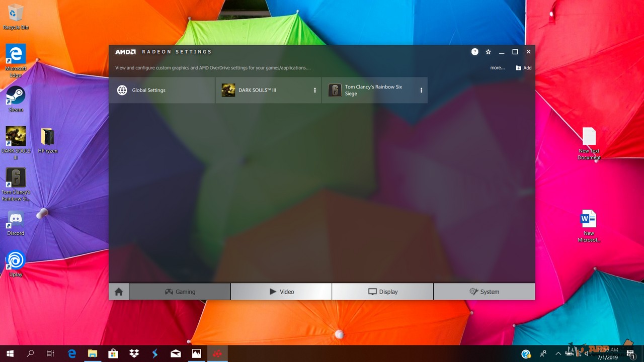Minimize the Radeon Settings window
Viewport: 644px width, 362px height.
tap(502, 52)
